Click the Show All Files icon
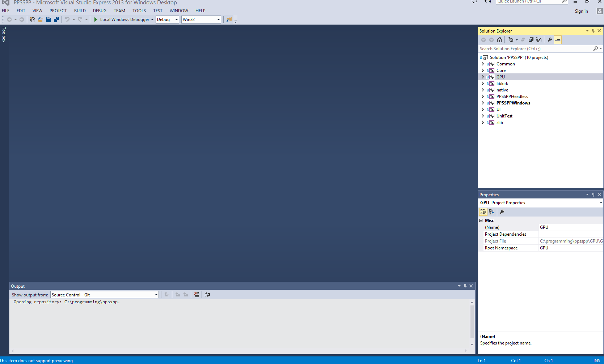 coord(539,40)
